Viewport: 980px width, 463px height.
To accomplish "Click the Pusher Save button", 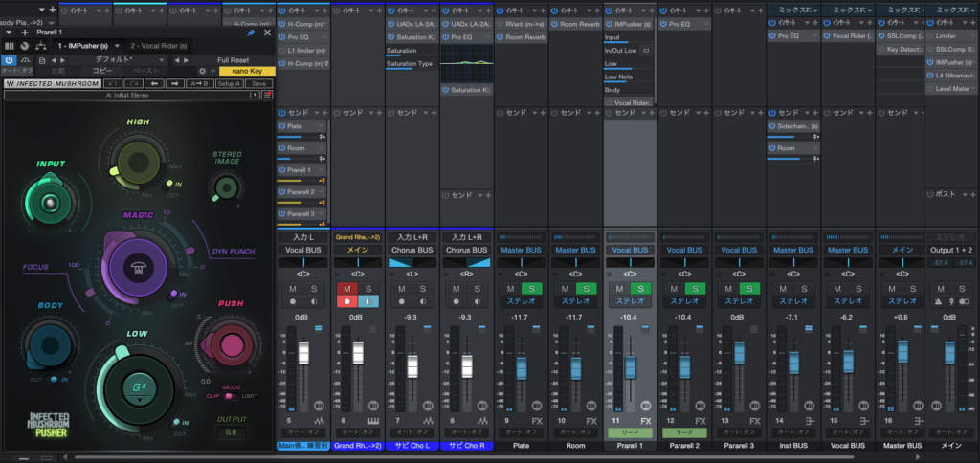I will pos(258,84).
